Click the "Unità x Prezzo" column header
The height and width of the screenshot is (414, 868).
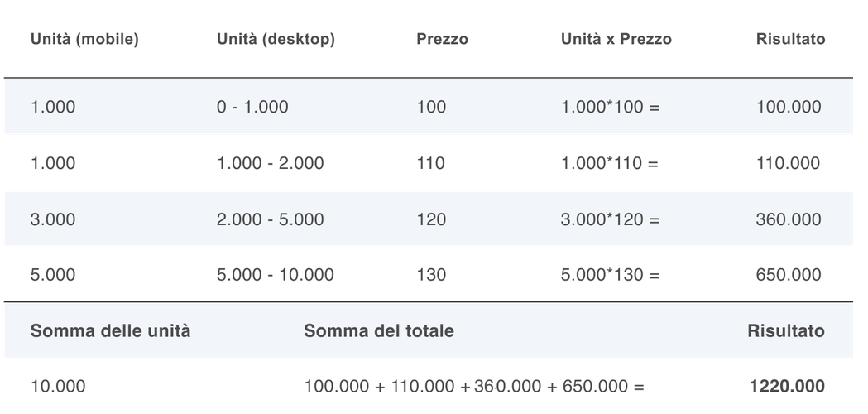[616, 39]
